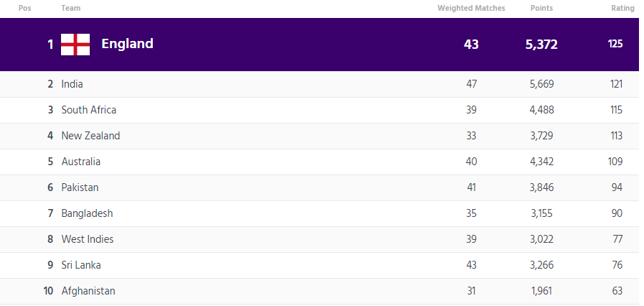This screenshot has height=306, width=644.
Task: Click the Rating column header
Action: pyautogui.click(x=622, y=8)
